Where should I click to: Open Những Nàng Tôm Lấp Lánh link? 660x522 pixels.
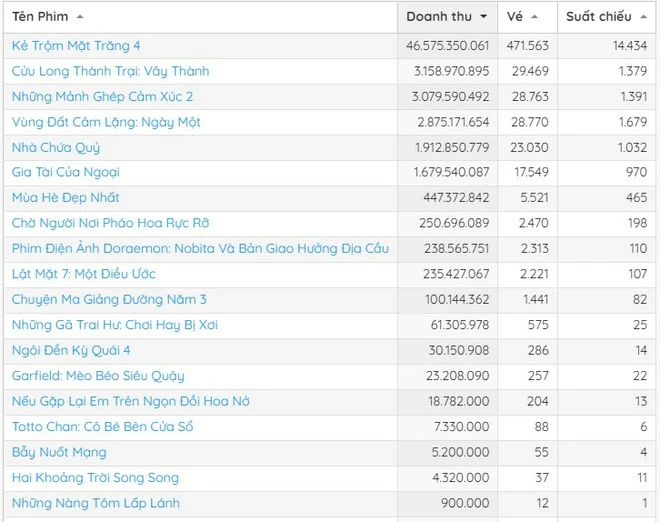pos(96,503)
